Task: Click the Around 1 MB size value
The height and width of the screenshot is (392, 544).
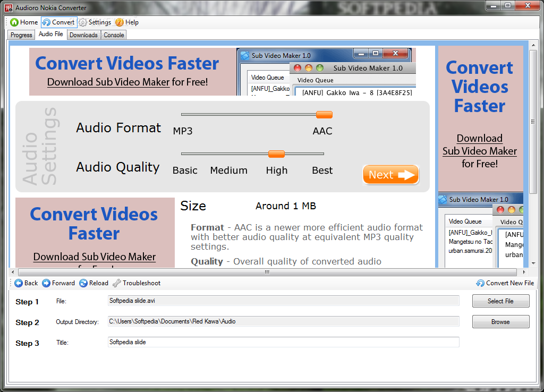Action: 285,206
